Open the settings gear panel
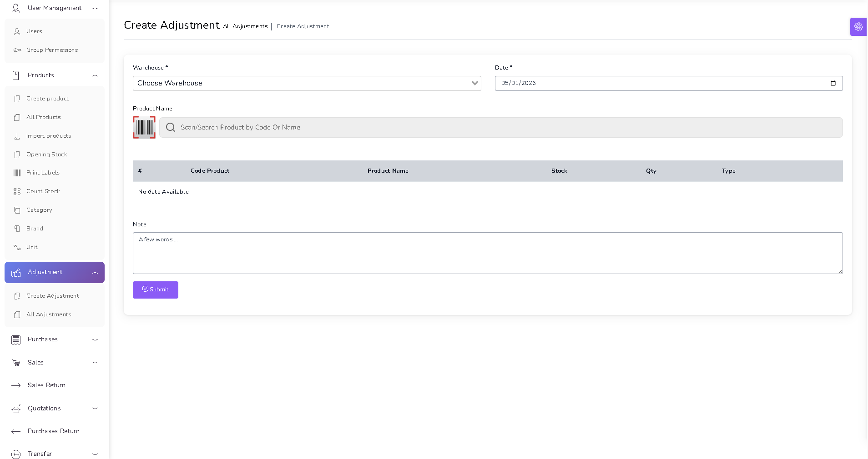868x459 pixels. pyautogui.click(x=858, y=27)
